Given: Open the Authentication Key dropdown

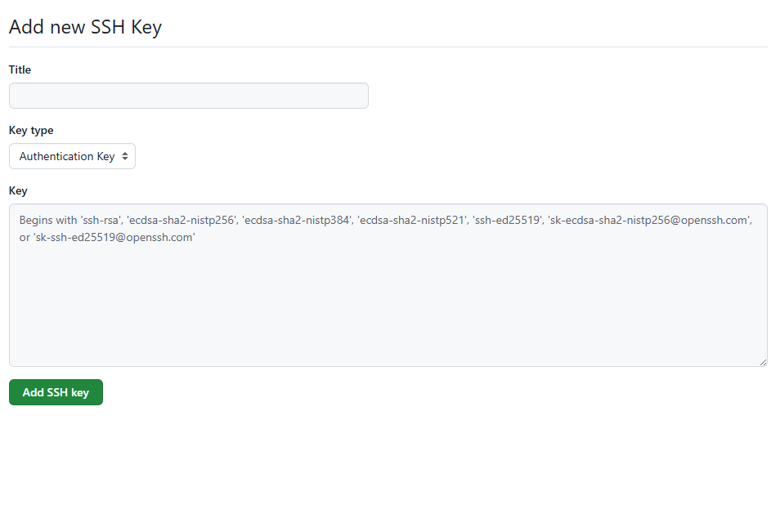Looking at the screenshot, I should 72,156.
